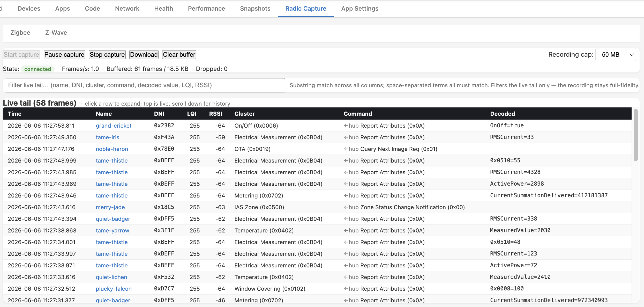Click the Query Next Image Req (0x01) command

[x=399, y=149]
